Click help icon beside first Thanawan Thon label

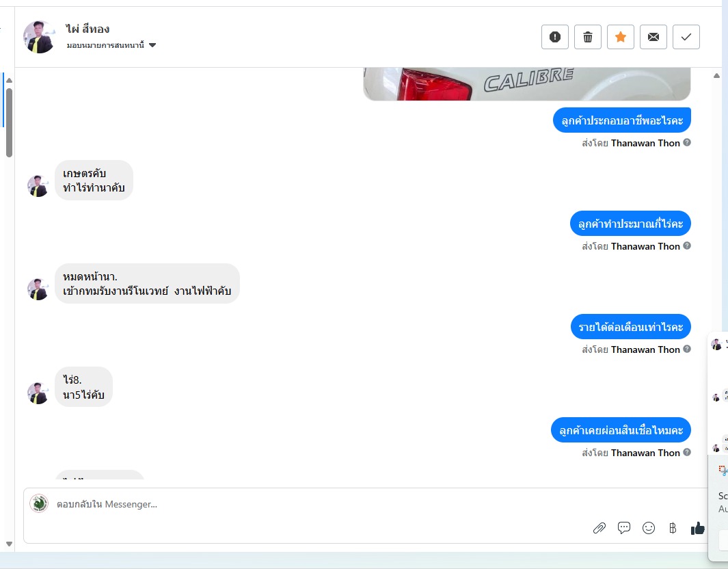pos(687,143)
